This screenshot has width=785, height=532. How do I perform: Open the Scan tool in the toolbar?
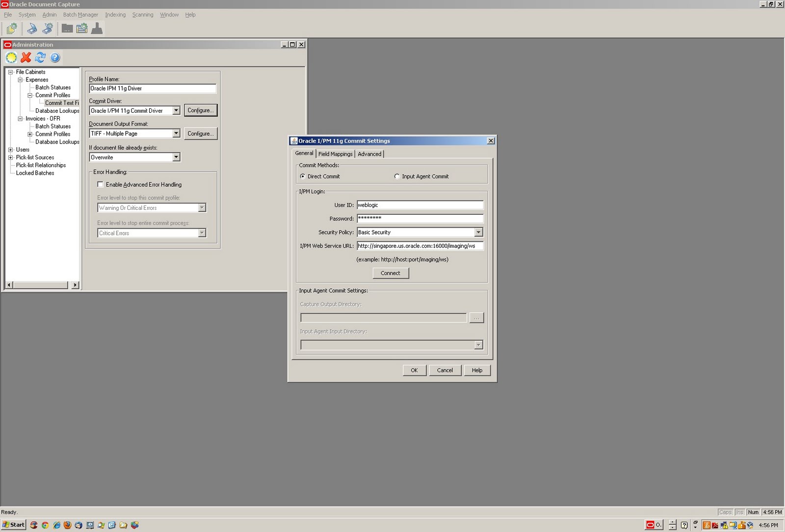pyautogui.click(x=31, y=28)
